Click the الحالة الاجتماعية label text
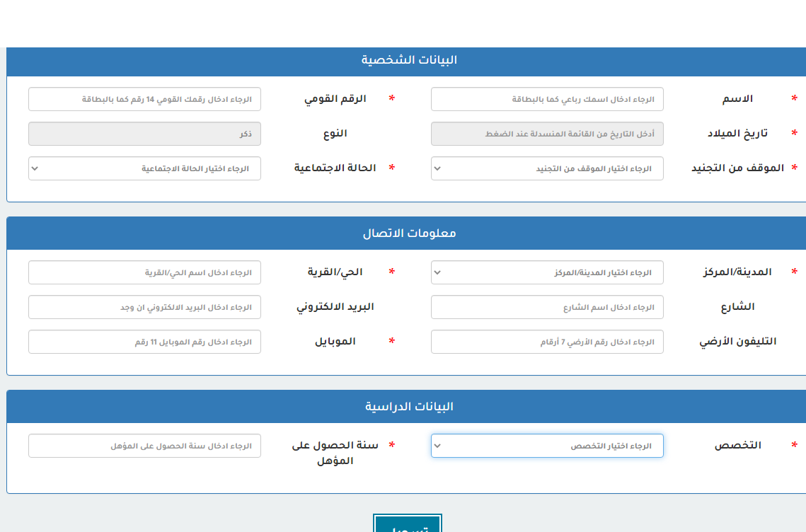The width and height of the screenshot is (806, 532). [x=335, y=168]
